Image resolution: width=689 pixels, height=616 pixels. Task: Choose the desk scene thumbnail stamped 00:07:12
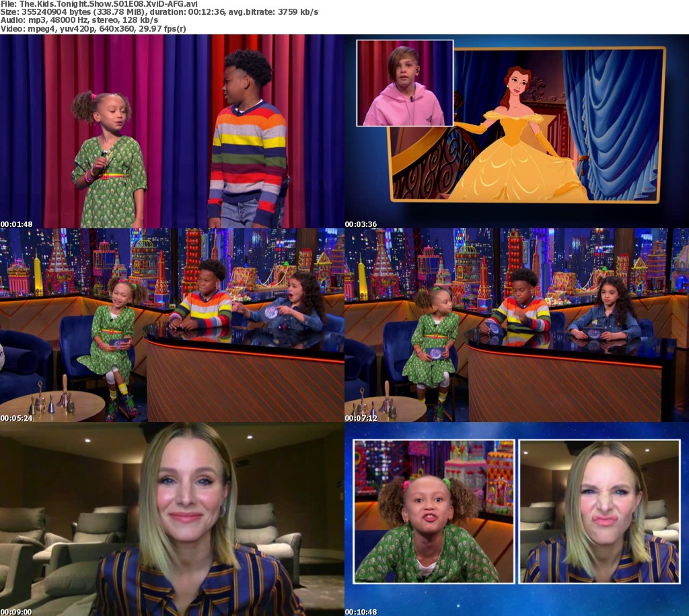517,324
